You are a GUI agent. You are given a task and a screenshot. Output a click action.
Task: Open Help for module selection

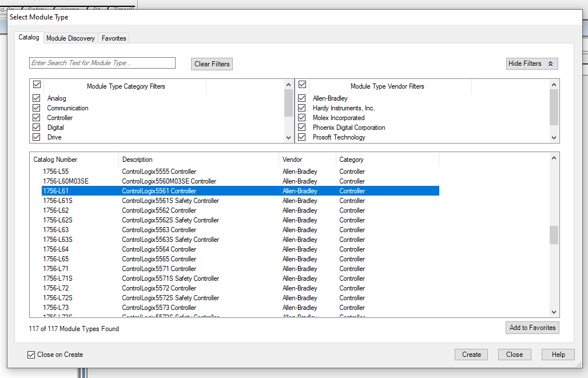(x=558, y=355)
